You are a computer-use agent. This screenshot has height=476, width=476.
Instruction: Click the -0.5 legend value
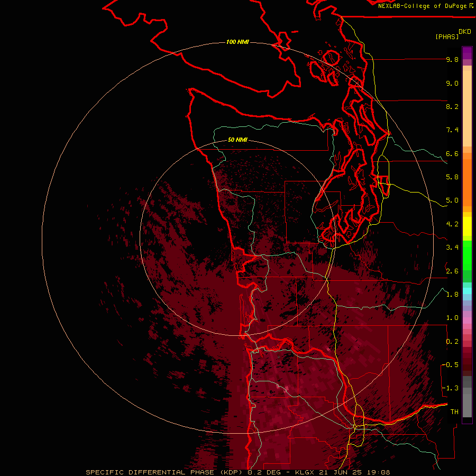(x=450, y=365)
